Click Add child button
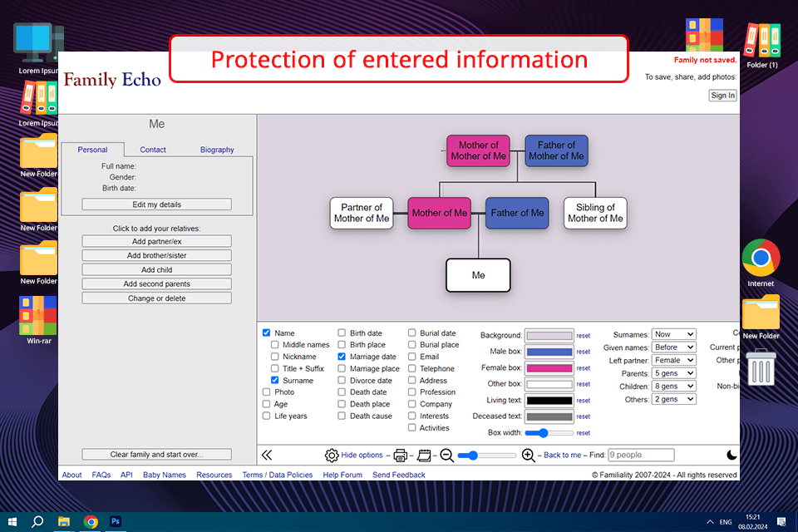Image resolution: width=798 pixels, height=532 pixels. (157, 270)
